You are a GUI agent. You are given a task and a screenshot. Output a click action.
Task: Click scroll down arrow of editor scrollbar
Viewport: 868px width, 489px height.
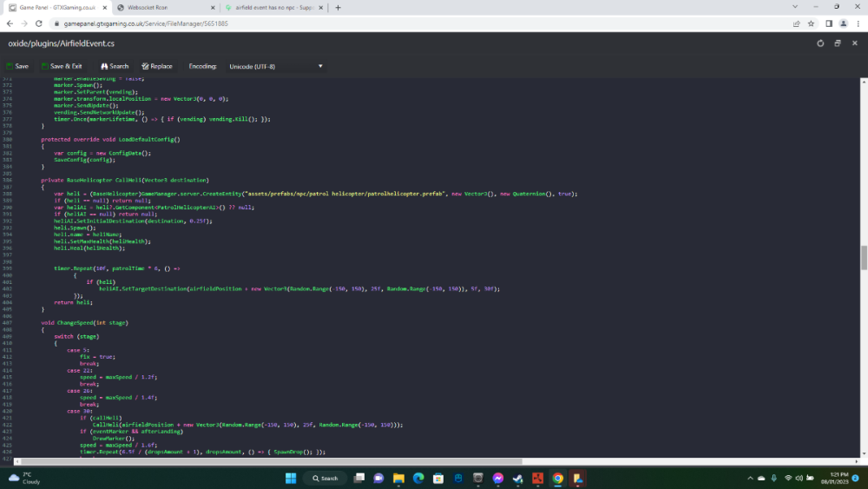click(x=864, y=453)
